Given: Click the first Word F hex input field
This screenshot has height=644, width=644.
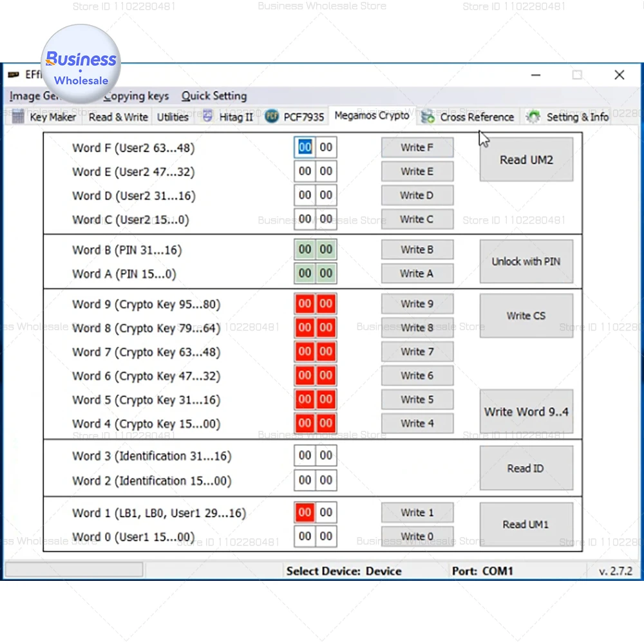Looking at the screenshot, I should click(x=305, y=147).
